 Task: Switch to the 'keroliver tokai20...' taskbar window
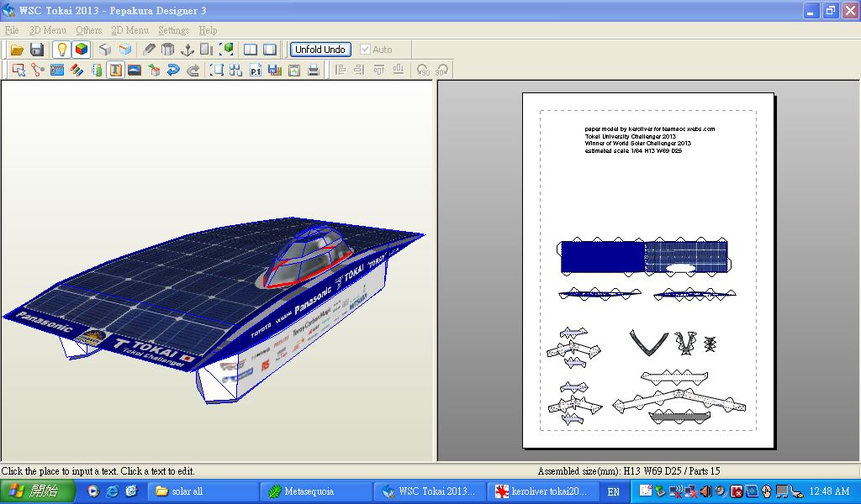tap(542, 491)
